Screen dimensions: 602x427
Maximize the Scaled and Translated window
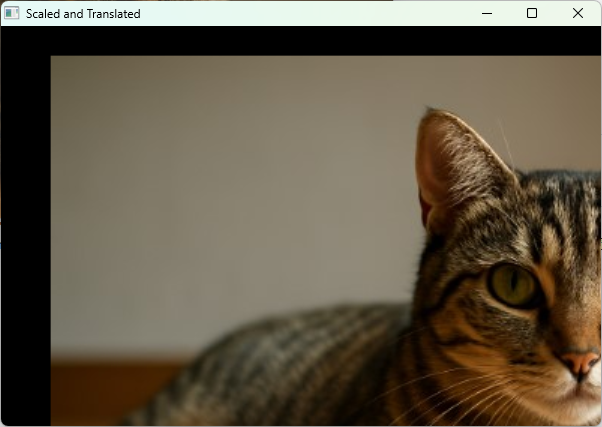(x=532, y=13)
